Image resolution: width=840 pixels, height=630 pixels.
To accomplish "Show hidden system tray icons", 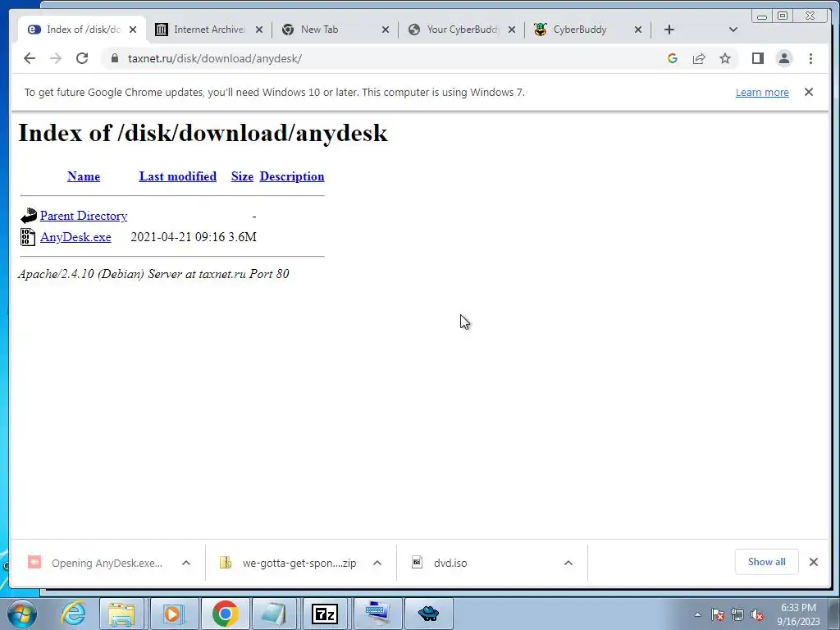I will pos(697,614).
